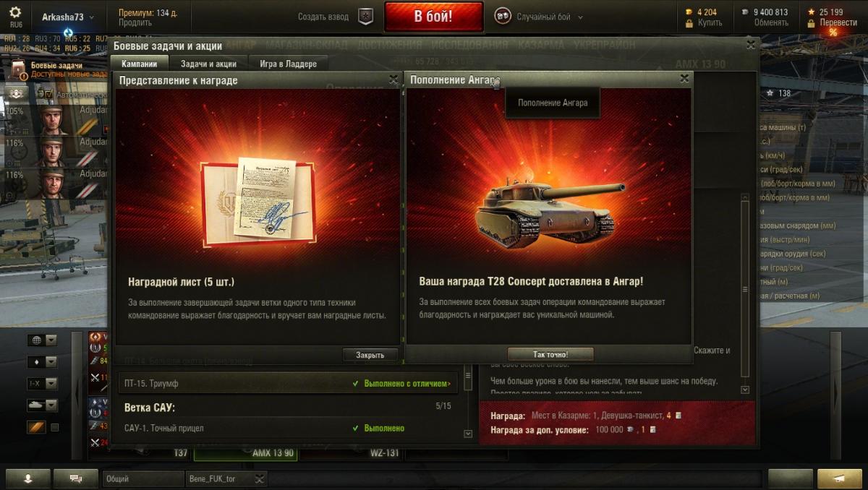The height and width of the screenshot is (490, 868).
Task: Switch to the Игра в Ладдере tab
Action: pyautogui.click(x=288, y=64)
